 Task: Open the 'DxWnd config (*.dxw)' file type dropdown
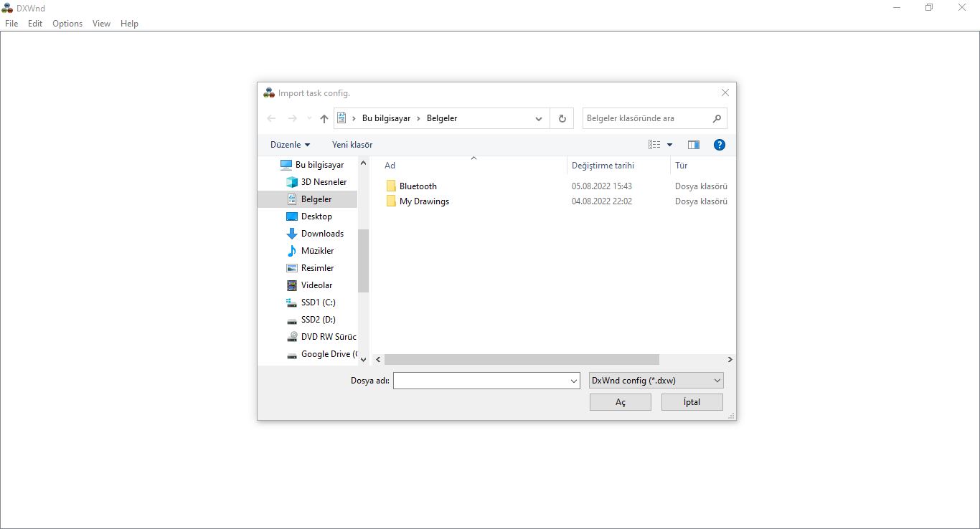pyautogui.click(x=656, y=381)
